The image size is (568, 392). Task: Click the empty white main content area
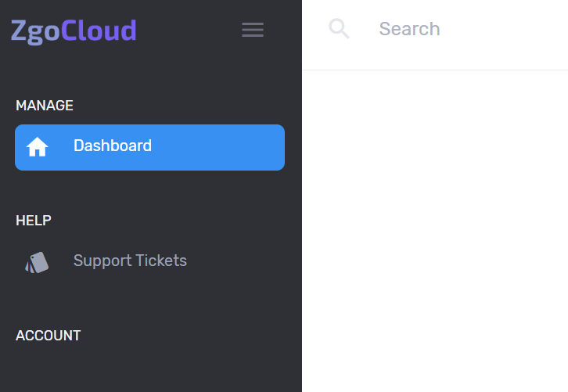click(x=435, y=231)
